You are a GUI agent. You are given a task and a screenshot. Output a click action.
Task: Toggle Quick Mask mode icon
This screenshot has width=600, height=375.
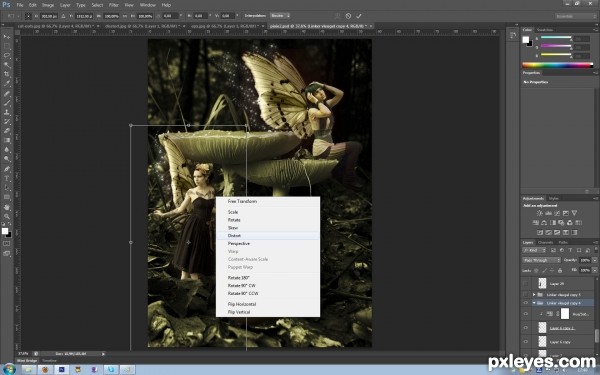tap(7, 243)
